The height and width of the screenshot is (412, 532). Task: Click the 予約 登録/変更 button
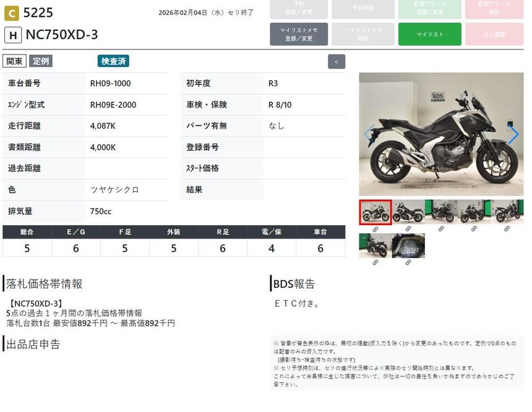click(x=299, y=8)
